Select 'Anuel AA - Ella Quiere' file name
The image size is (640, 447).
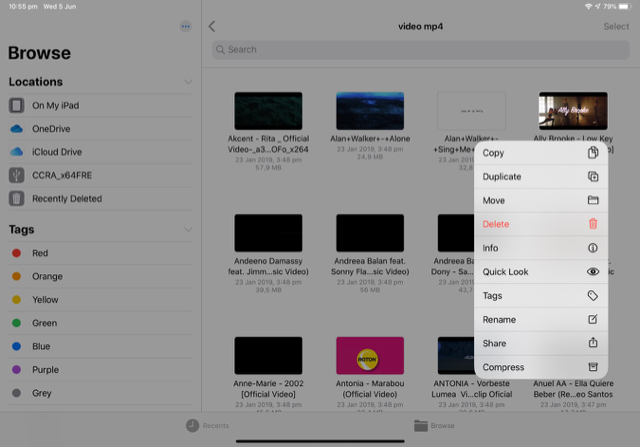(573, 389)
